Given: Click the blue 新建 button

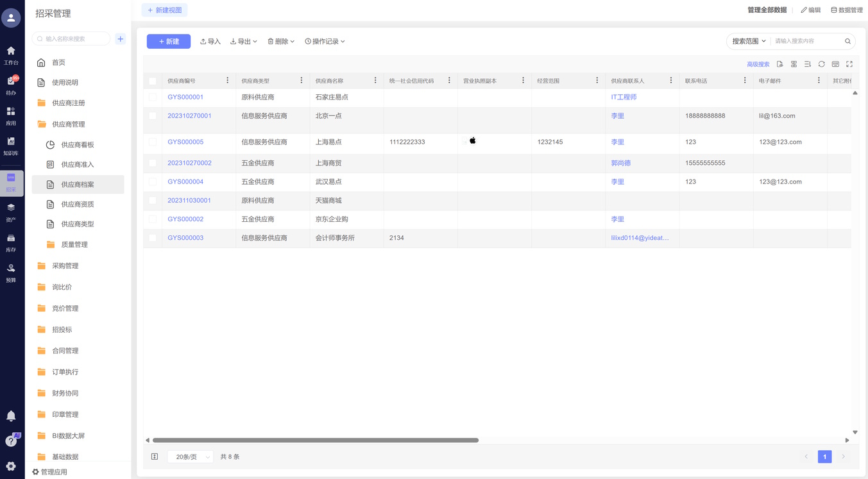Looking at the screenshot, I should point(169,42).
